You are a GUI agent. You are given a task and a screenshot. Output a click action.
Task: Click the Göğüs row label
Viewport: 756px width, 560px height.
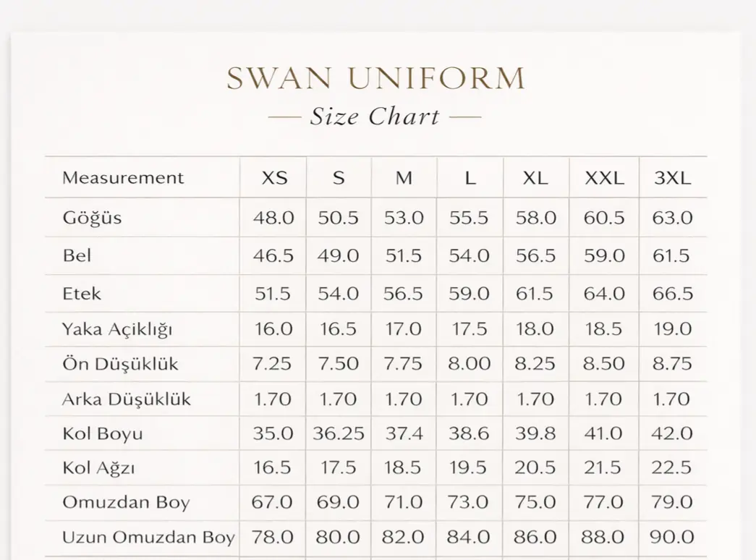click(x=92, y=218)
